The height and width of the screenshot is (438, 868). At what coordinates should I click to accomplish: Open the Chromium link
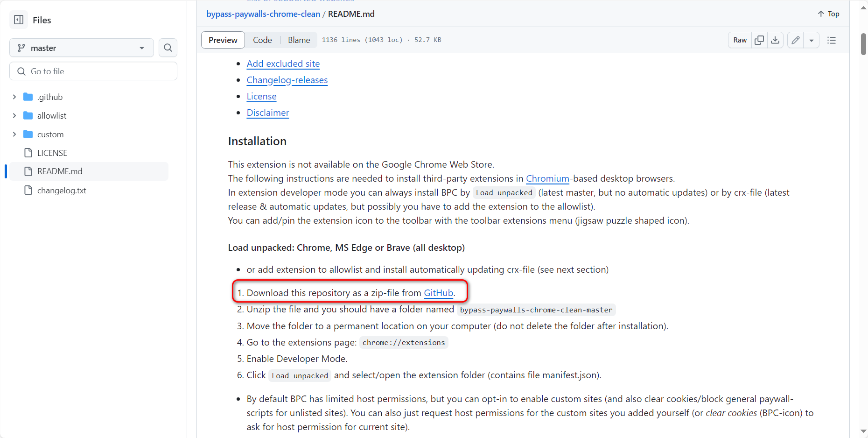547,178
